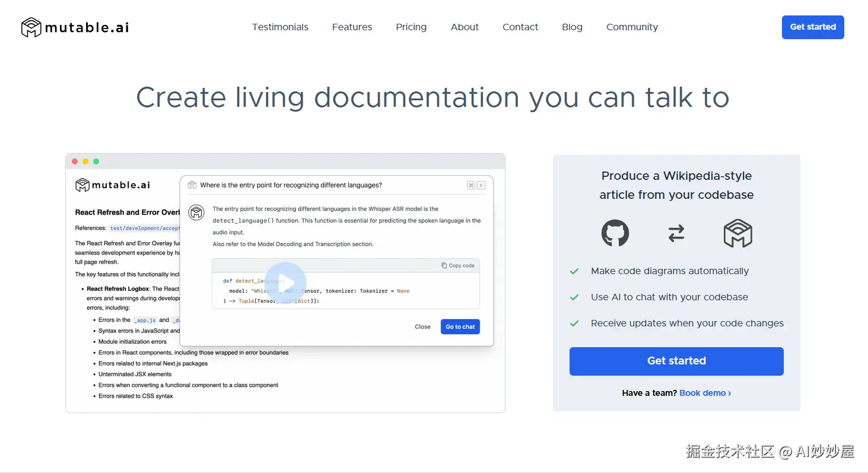Click the red dot in demo window
868x473 pixels.
click(x=75, y=161)
